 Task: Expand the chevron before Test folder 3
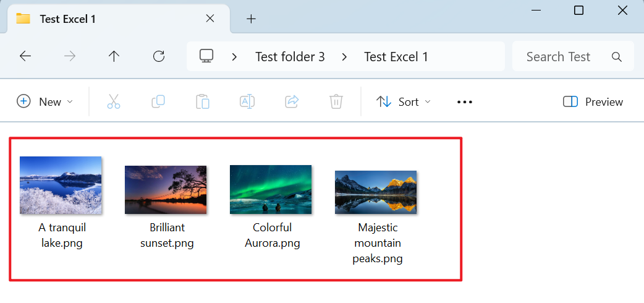point(234,57)
